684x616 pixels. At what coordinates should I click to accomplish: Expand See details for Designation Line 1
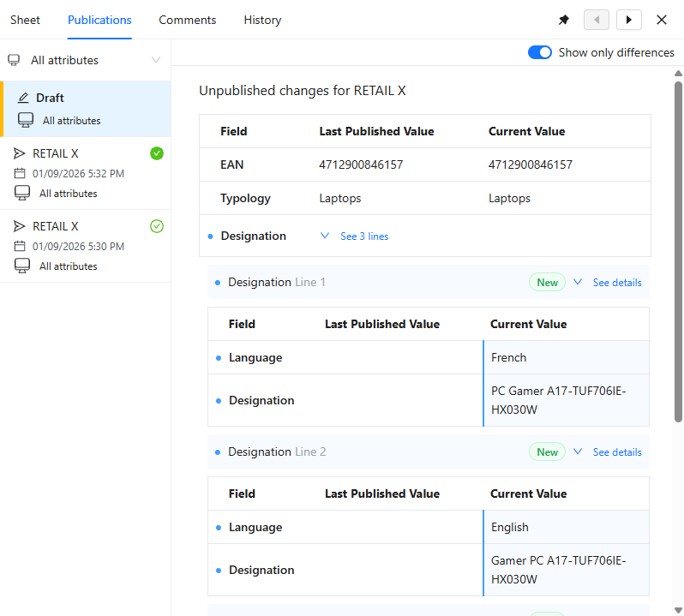608,283
